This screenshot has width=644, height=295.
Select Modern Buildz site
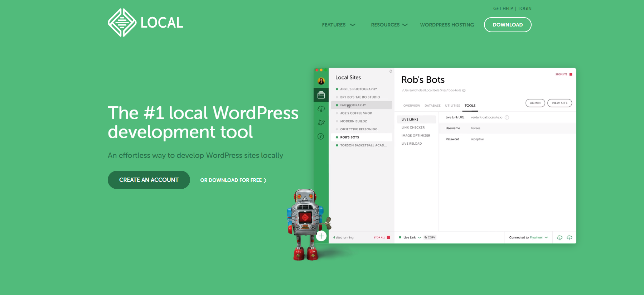point(362,121)
